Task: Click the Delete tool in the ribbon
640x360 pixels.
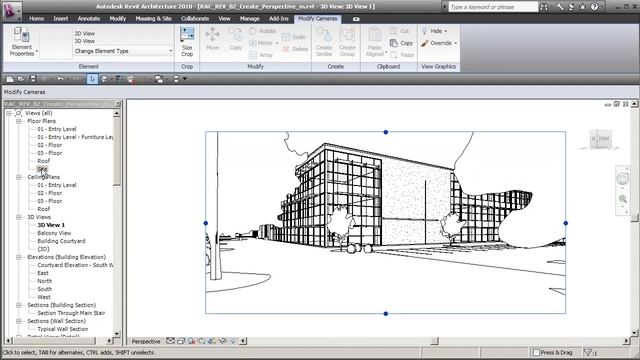Action: click(295, 49)
